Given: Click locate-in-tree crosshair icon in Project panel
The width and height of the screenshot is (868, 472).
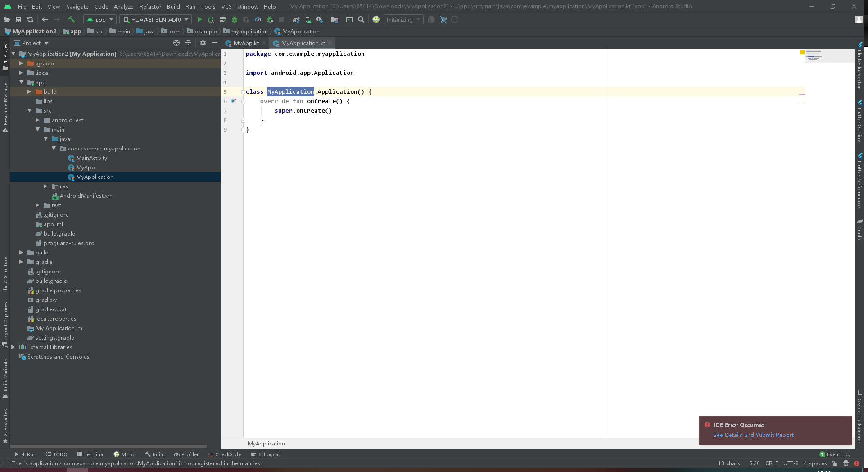Looking at the screenshot, I should [176, 43].
